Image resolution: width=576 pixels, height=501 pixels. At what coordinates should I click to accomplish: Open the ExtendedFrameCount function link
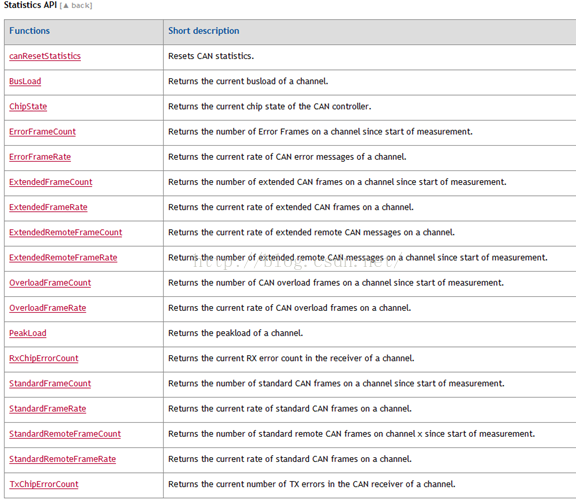[51, 182]
